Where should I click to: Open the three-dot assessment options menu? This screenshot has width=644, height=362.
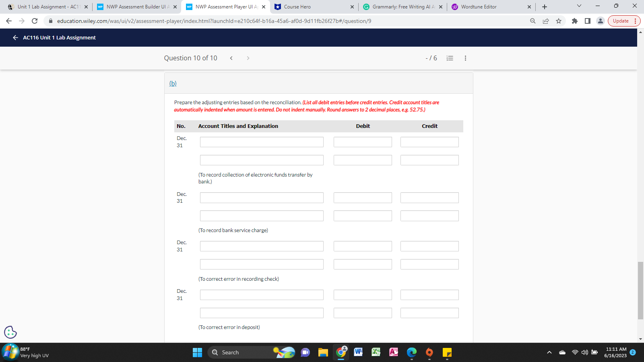[465, 58]
